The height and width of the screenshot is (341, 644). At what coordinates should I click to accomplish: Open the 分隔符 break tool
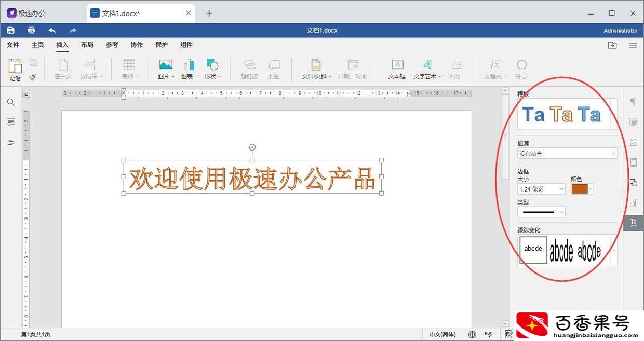pos(90,69)
